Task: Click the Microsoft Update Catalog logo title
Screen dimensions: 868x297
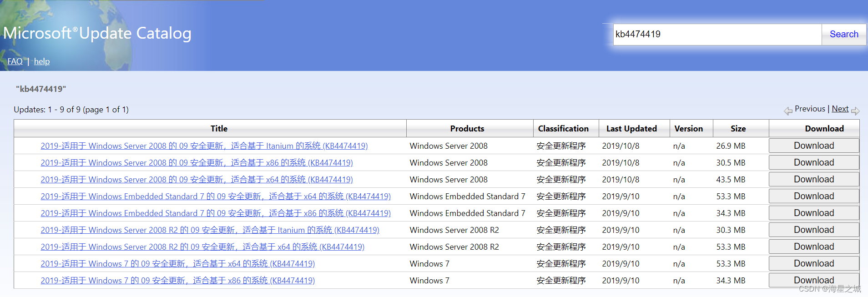Action: coord(97,33)
